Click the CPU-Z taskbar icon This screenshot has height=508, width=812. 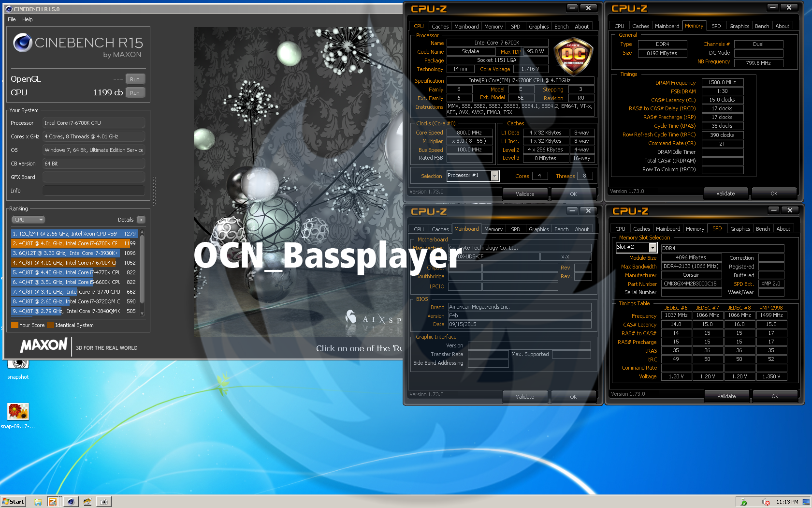point(53,502)
